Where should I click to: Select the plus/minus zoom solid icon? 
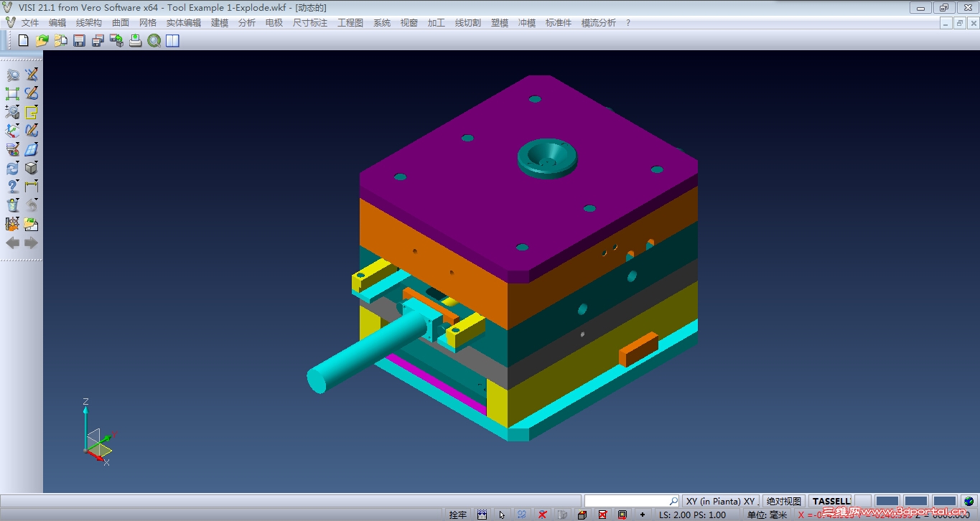tap(13, 112)
